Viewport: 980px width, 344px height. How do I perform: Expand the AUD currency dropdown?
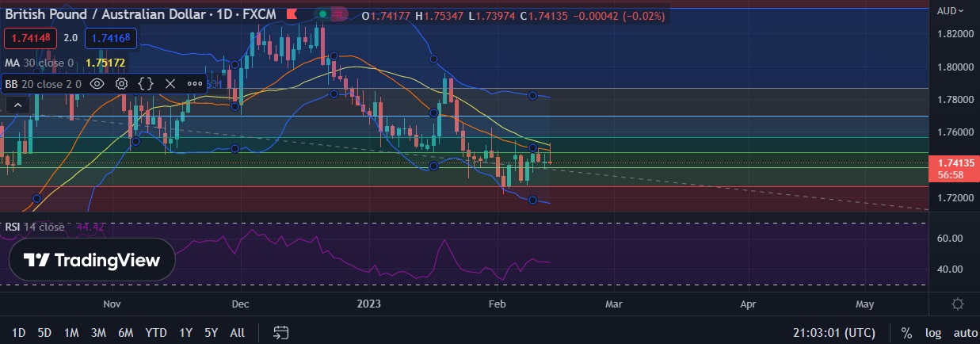pyautogui.click(x=951, y=10)
